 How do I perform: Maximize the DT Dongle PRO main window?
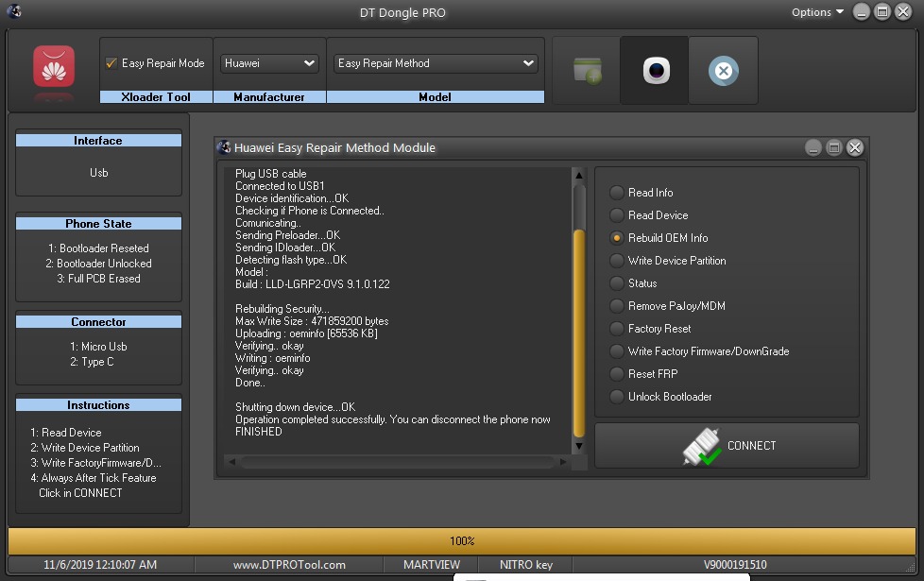pyautogui.click(x=882, y=11)
